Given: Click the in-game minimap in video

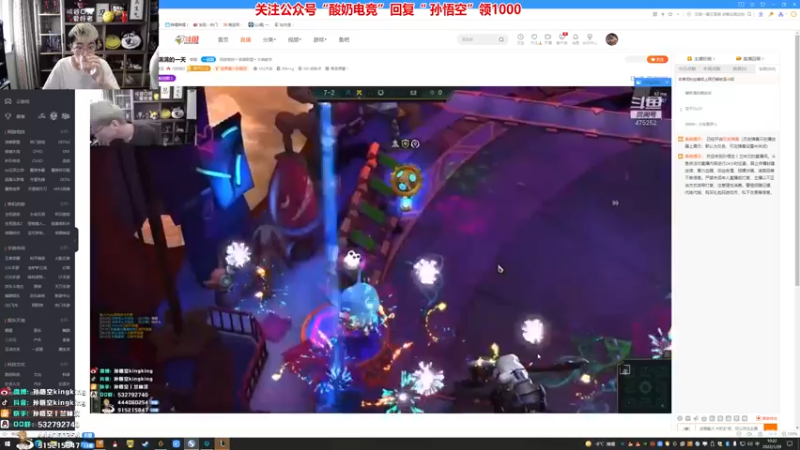Looking at the screenshot, I should [x=644, y=387].
